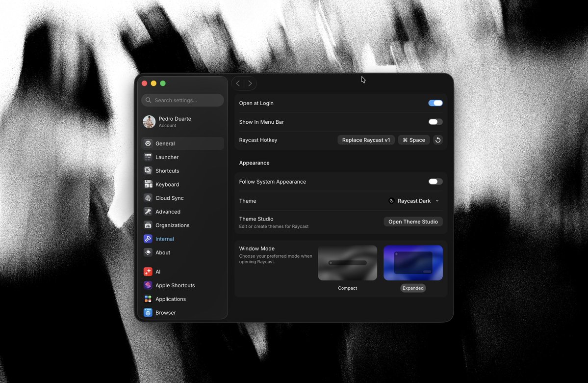Open the AI extension label
This screenshot has height=383, width=588.
158,272
